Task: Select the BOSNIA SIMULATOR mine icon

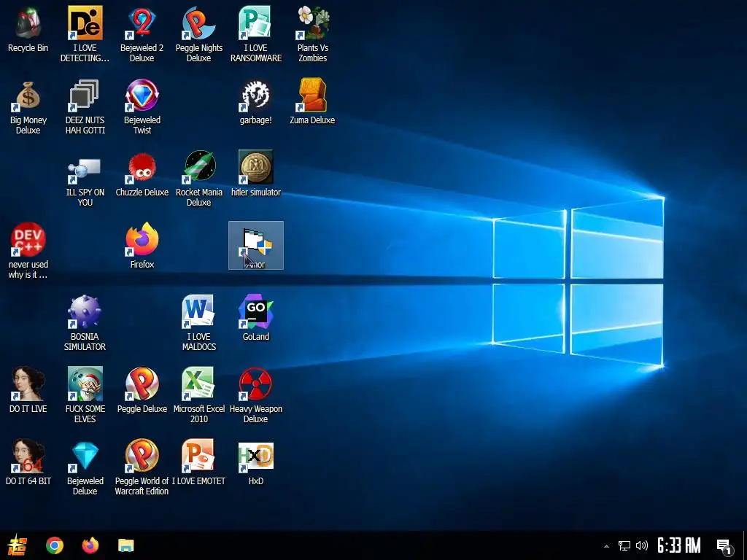Action: 85,312
